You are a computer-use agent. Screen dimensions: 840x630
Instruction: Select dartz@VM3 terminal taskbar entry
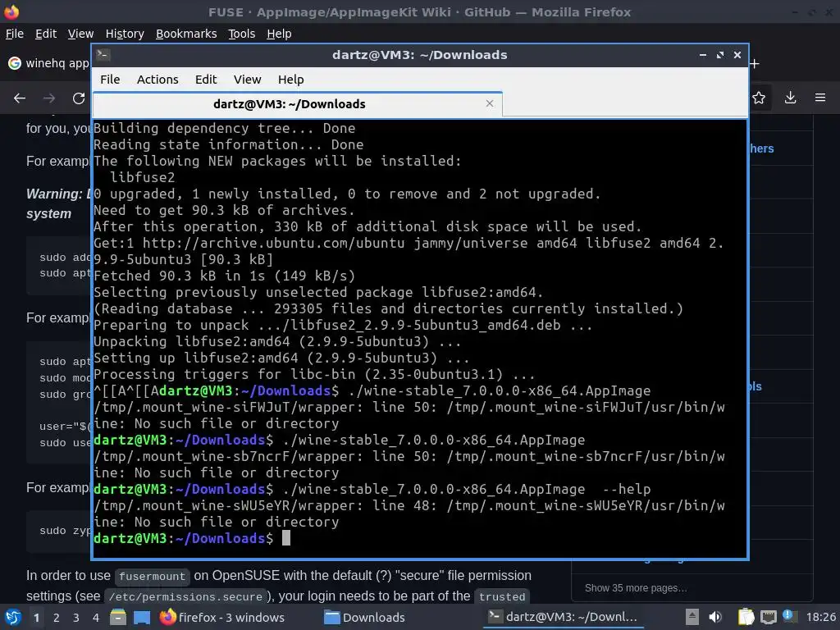click(563, 617)
